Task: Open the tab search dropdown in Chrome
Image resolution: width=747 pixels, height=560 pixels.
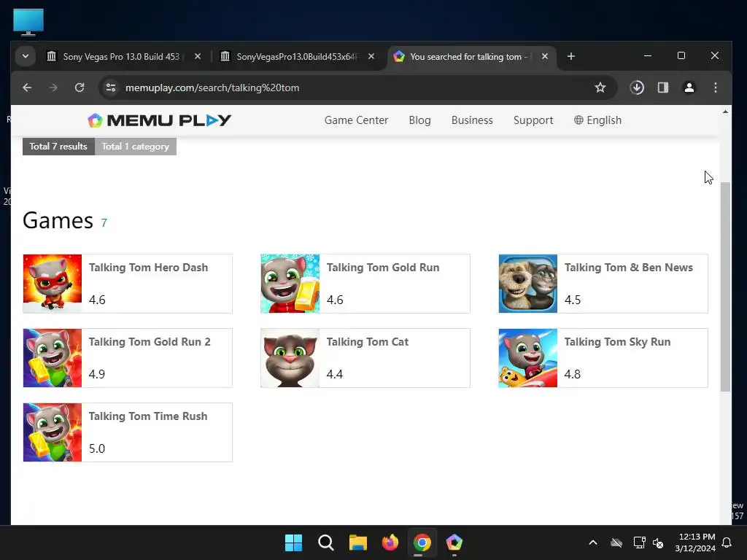Action: (26, 56)
